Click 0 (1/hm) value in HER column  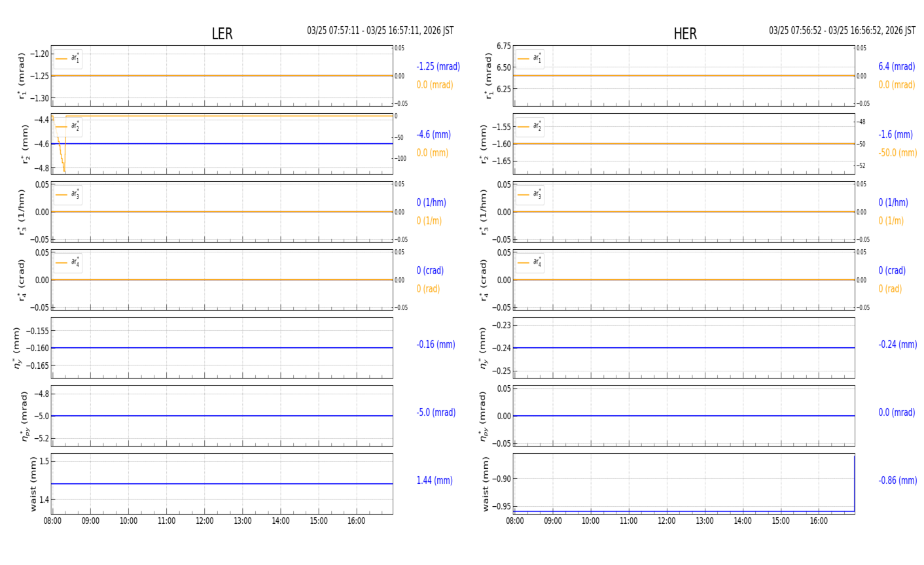point(893,203)
